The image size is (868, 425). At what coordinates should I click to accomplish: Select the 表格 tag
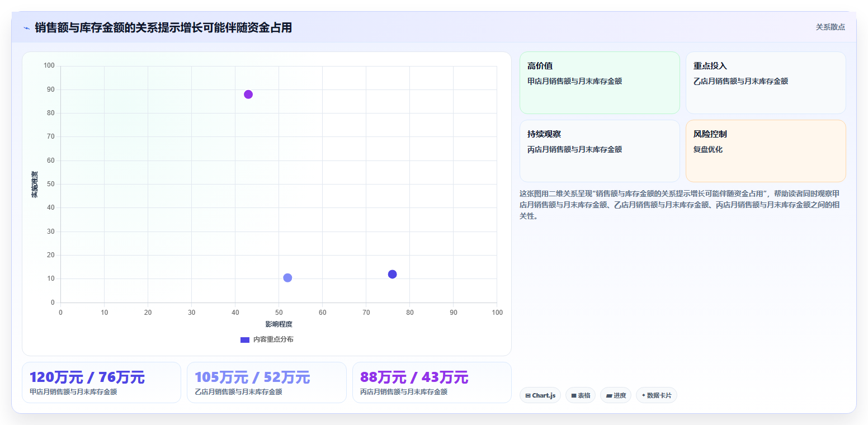[x=581, y=395]
